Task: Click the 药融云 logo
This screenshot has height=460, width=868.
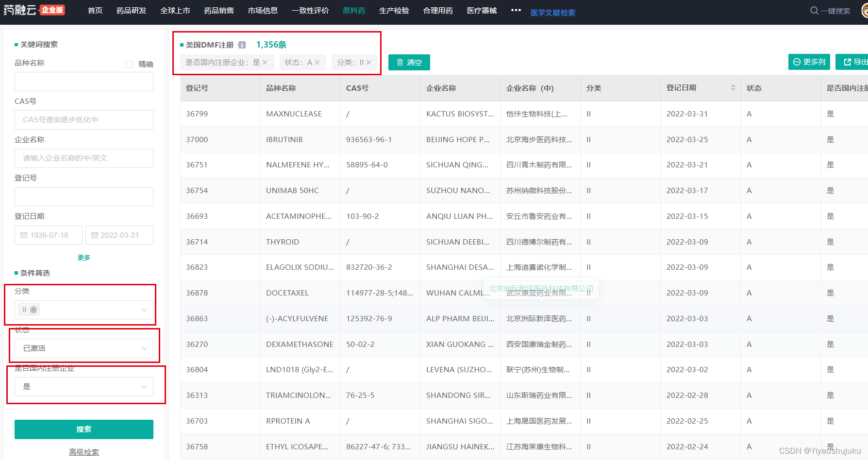Action: click(x=34, y=10)
